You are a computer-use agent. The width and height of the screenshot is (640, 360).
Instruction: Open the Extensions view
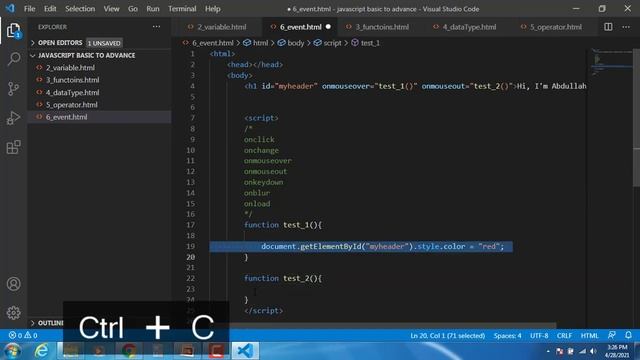13,147
